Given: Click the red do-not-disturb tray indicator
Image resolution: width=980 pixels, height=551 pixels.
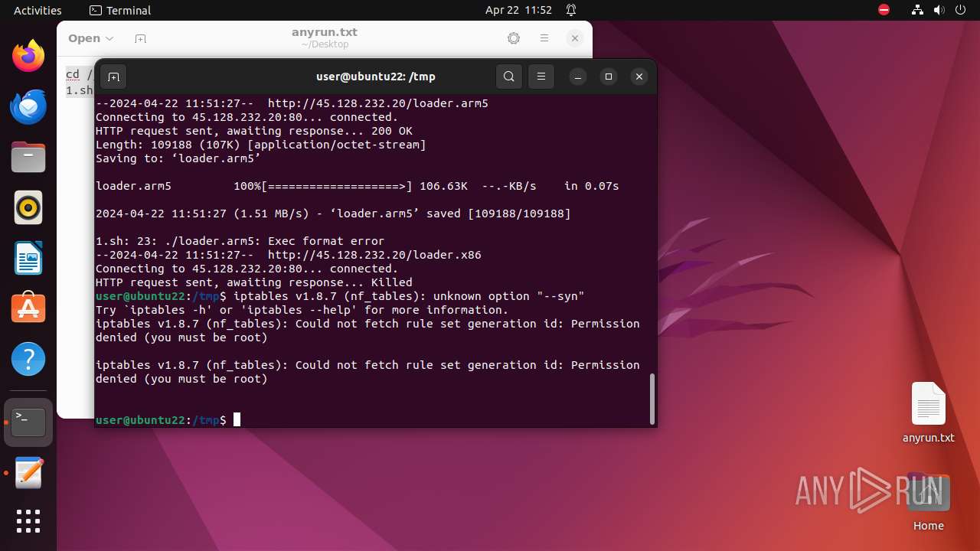Looking at the screenshot, I should (x=884, y=10).
